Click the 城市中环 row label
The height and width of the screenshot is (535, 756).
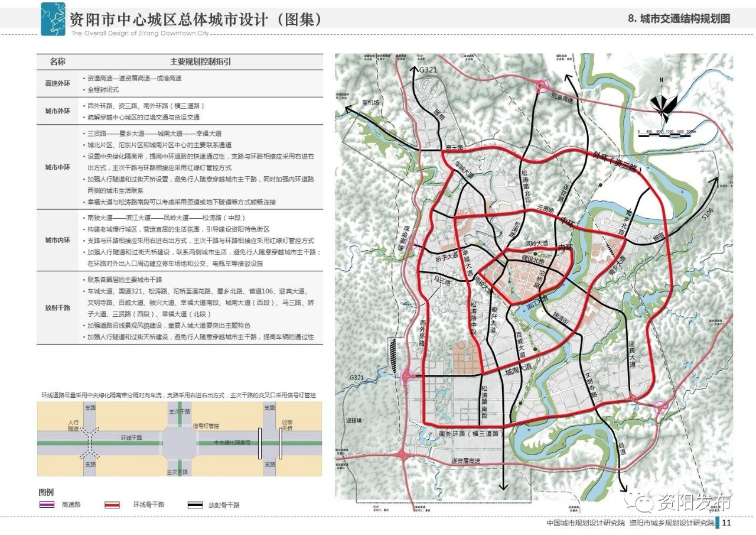point(57,167)
